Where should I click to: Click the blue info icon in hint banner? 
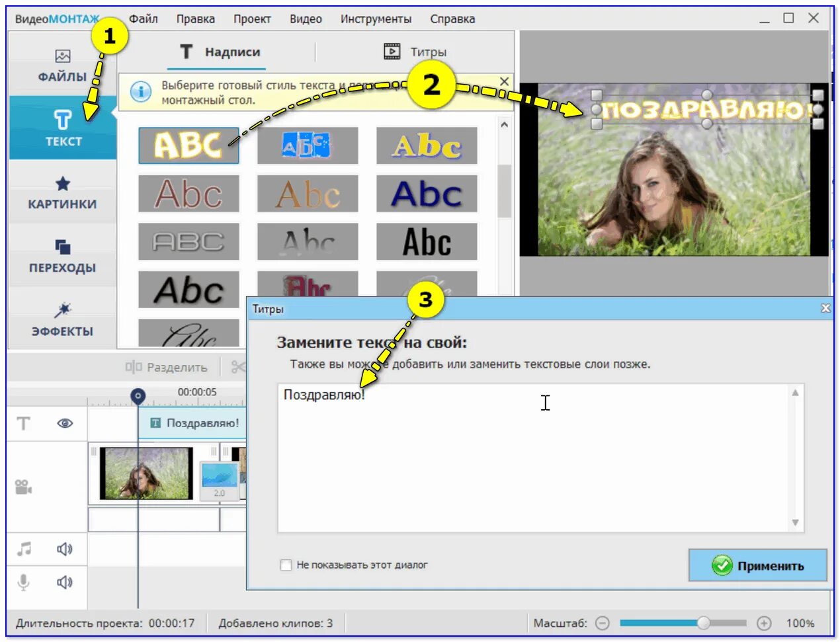point(140,92)
